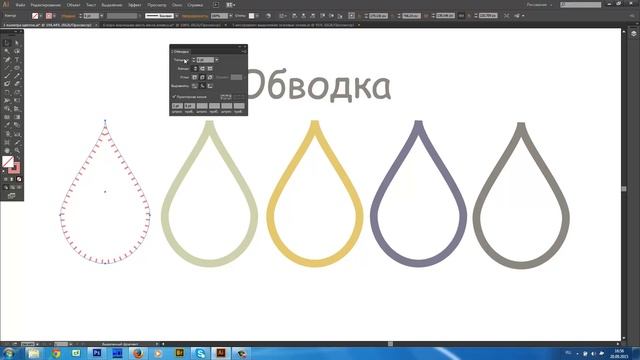Viewport: 640px width, 360px height.
Task: Select the shape tool beside Line Segment
Action: point(17,68)
